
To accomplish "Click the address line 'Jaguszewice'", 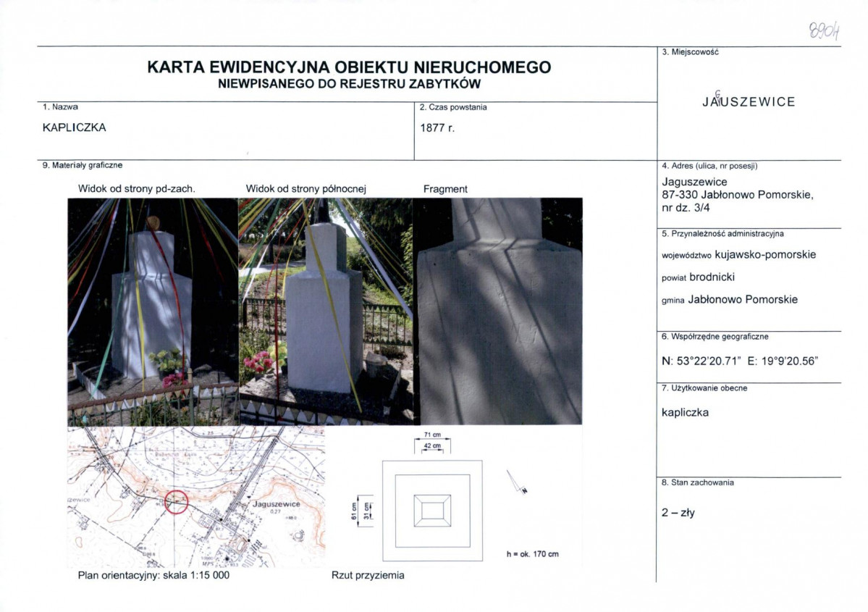I will pyautogui.click(x=695, y=183).
